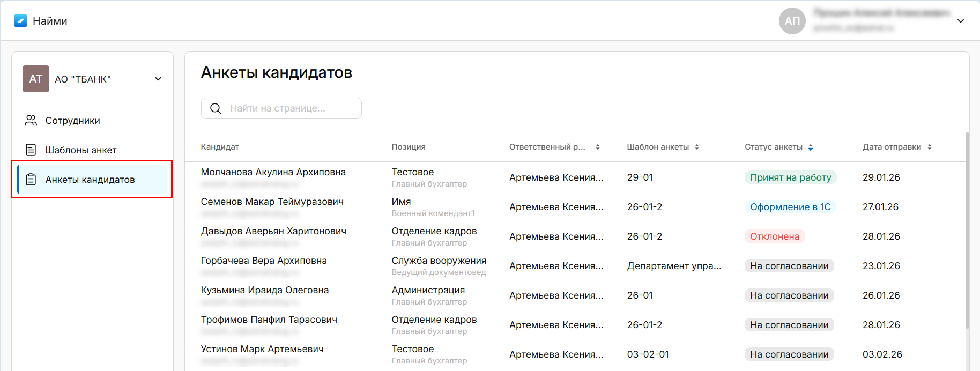Click the АТ company avatar

(36, 79)
